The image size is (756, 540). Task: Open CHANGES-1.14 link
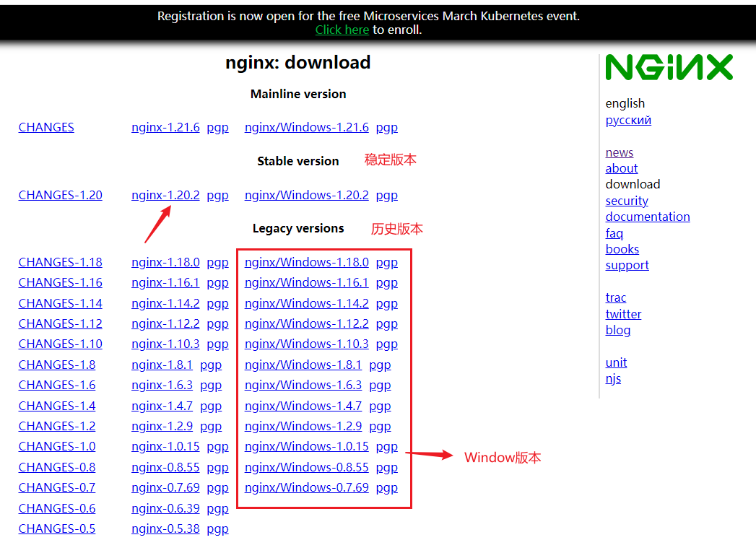point(60,304)
